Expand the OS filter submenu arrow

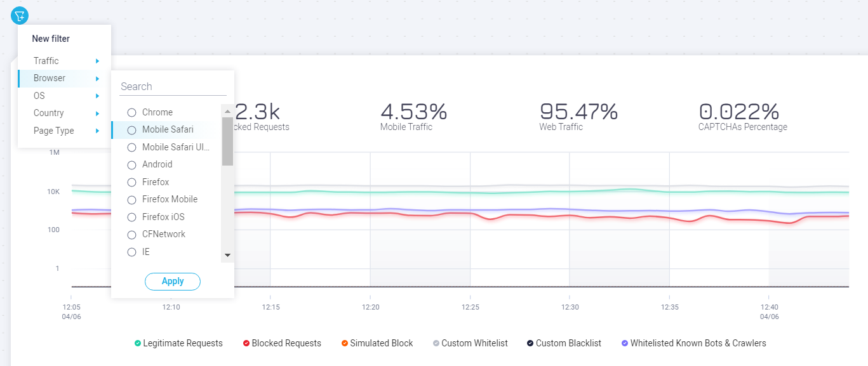[97, 96]
